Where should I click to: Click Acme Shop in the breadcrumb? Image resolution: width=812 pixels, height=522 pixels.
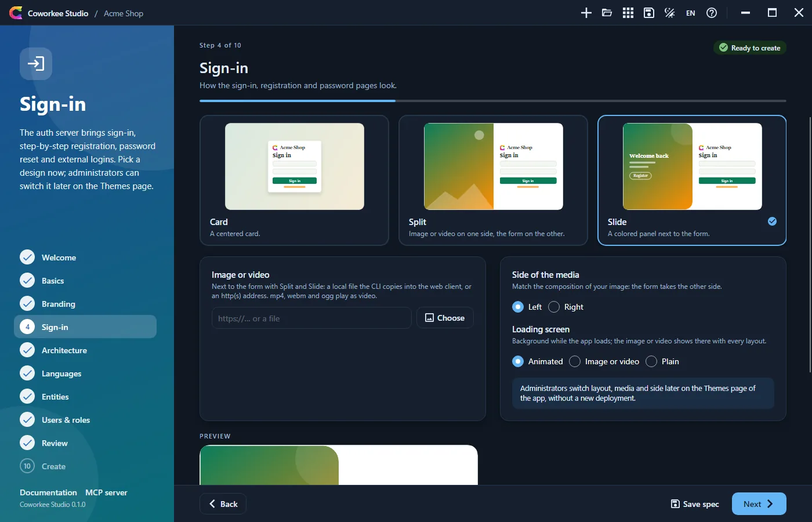click(124, 13)
